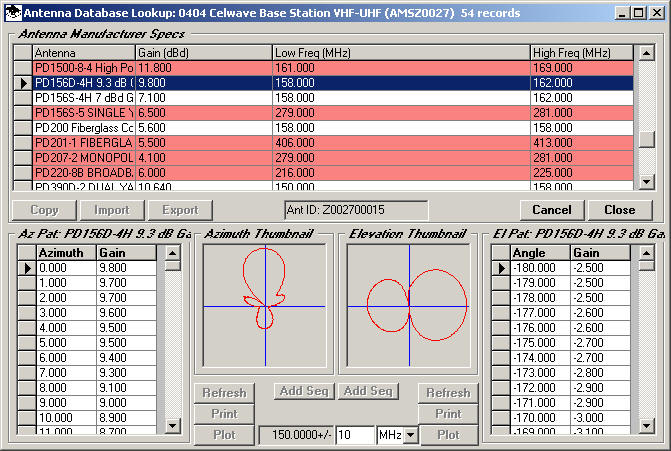This screenshot has width=671, height=451.
Task: Click the azimuth 10.000 cell
Action: pos(66,418)
